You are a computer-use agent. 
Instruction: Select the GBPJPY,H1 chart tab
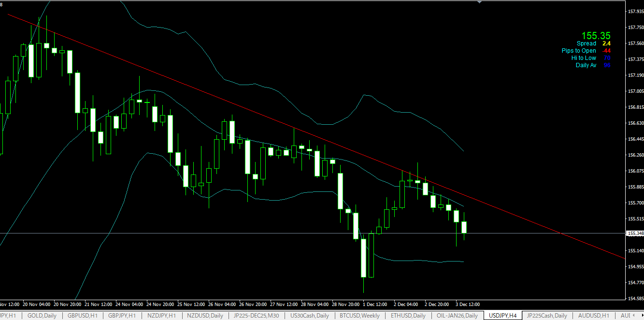(x=122, y=316)
